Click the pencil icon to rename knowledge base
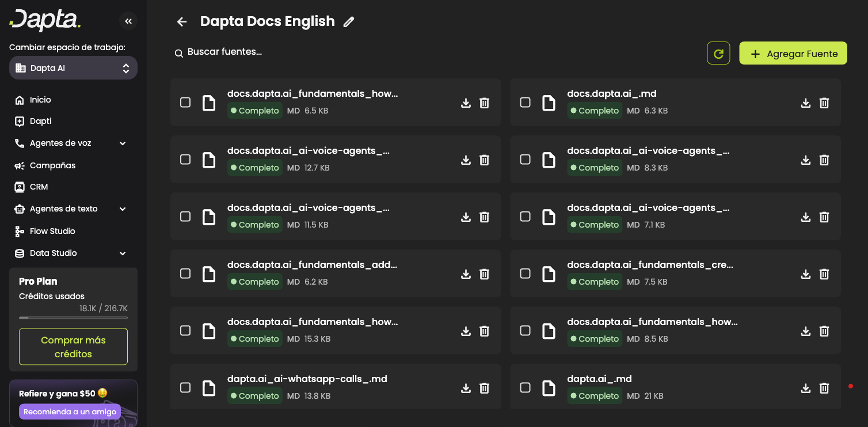Image resolution: width=868 pixels, height=427 pixels. pyautogui.click(x=348, y=22)
